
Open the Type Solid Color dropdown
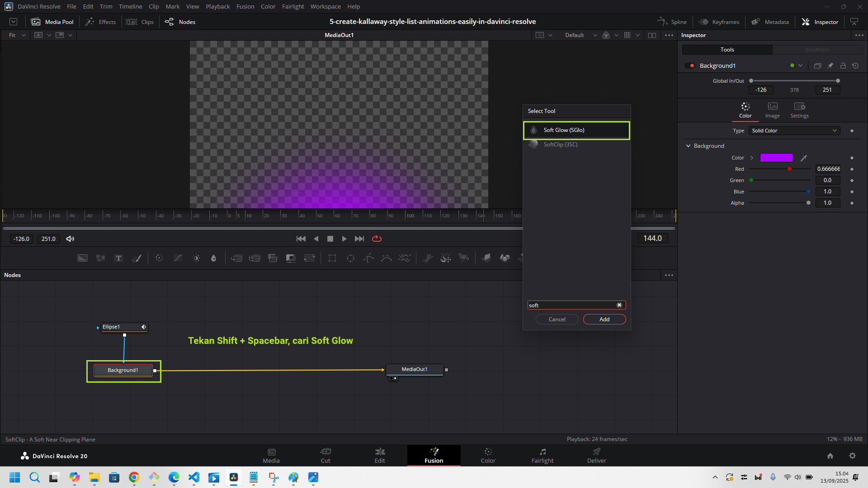pos(794,131)
